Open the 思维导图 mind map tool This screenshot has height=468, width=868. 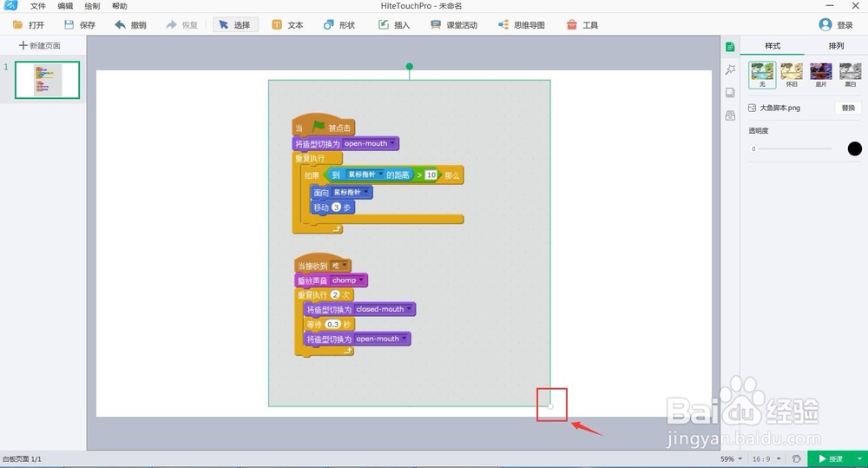[522, 25]
